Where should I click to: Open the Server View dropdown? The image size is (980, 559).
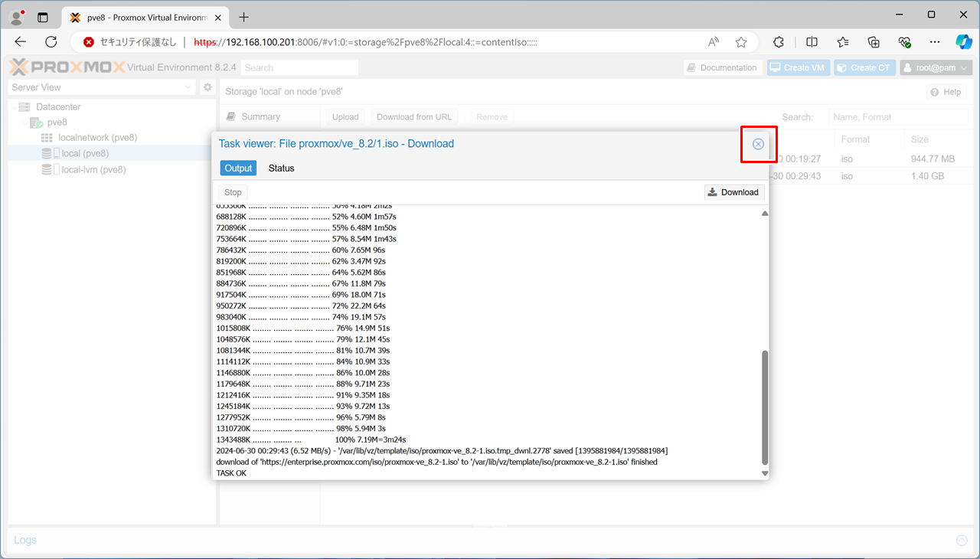tap(102, 87)
